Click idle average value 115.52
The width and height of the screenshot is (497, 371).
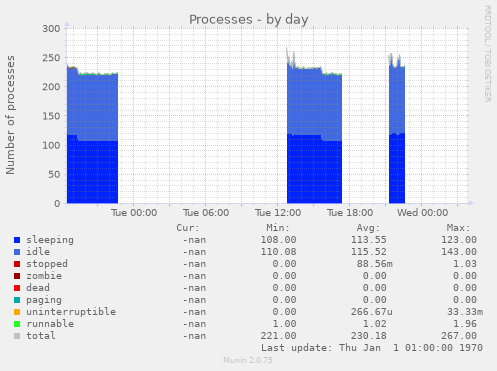pyautogui.click(x=369, y=252)
